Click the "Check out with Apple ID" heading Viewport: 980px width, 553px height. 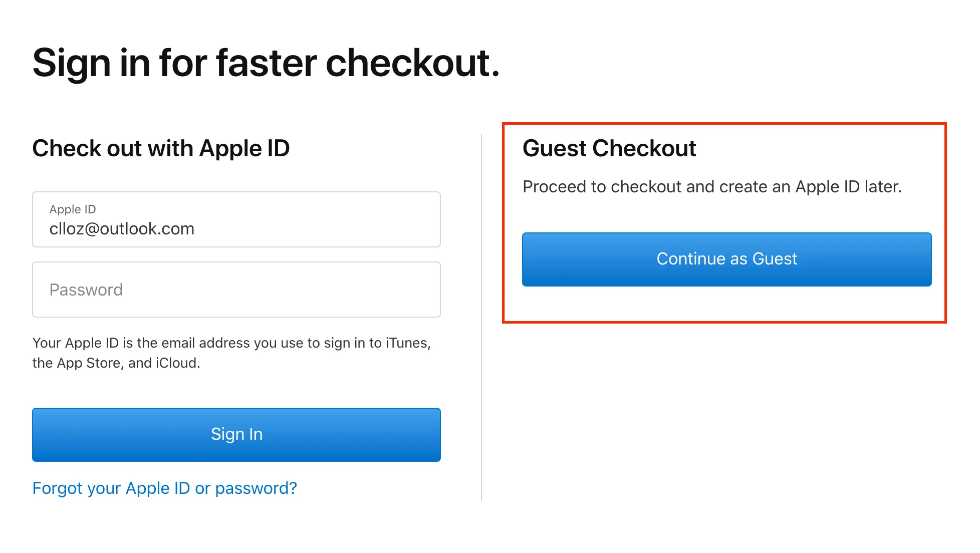pyautogui.click(x=161, y=148)
